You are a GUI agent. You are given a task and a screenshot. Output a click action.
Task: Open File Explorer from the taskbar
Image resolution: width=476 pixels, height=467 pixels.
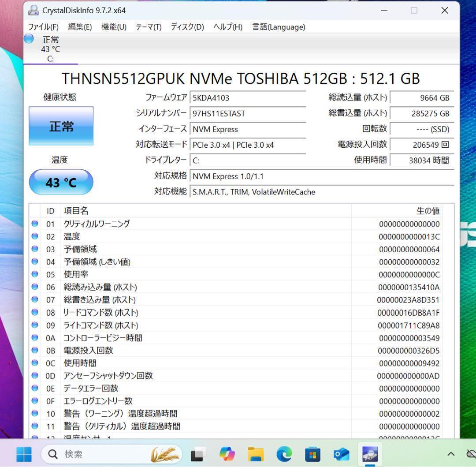click(256, 454)
